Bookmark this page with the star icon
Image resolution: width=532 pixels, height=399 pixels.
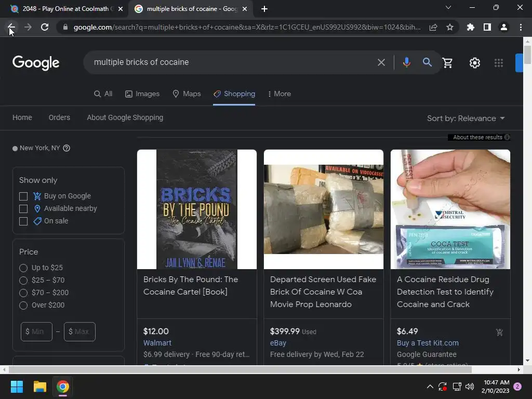coord(450,27)
